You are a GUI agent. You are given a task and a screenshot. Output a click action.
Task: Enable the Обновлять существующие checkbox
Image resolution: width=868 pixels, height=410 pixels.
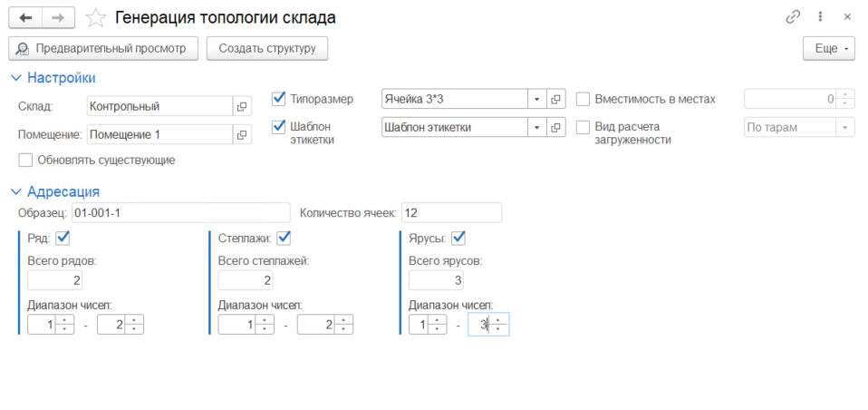coord(25,161)
